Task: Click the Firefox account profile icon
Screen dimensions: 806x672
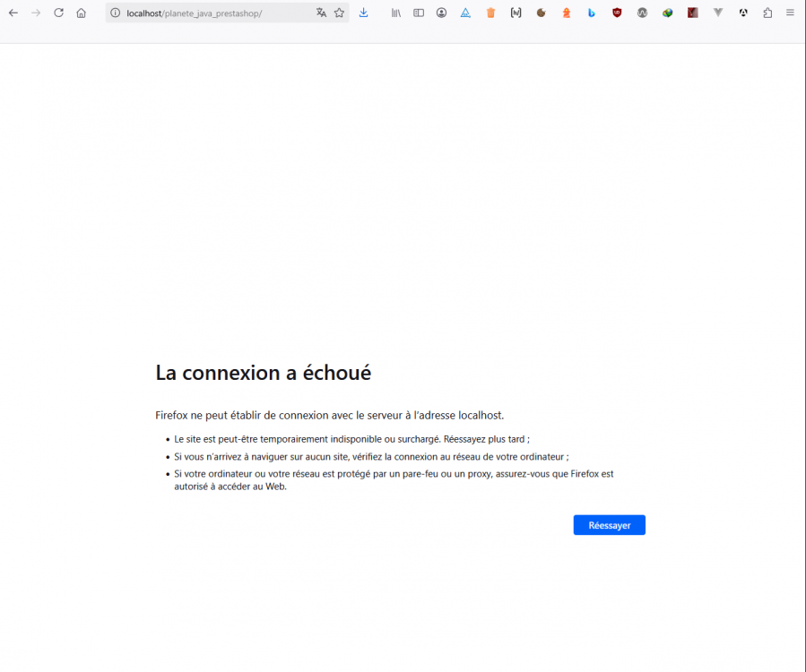Action: pos(440,13)
